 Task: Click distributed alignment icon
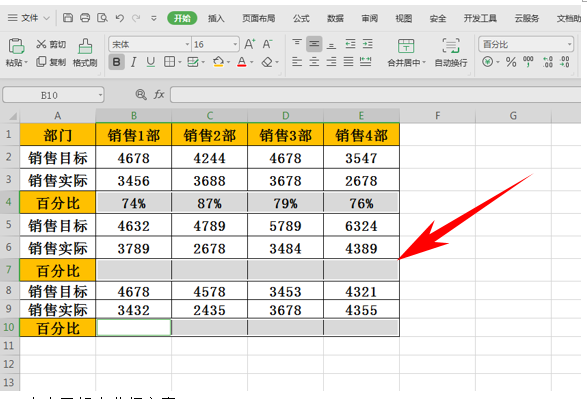click(x=365, y=62)
